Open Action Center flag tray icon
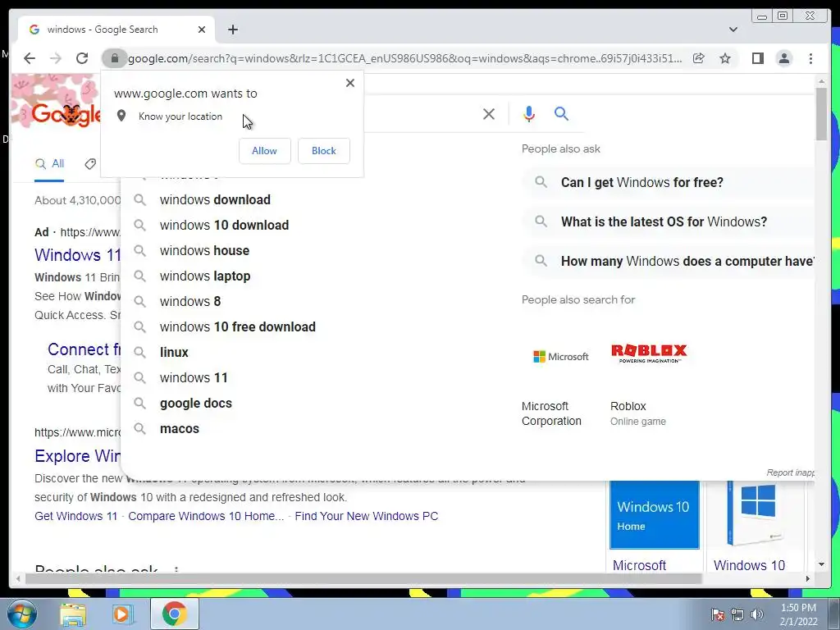The width and height of the screenshot is (840, 630). click(718, 614)
